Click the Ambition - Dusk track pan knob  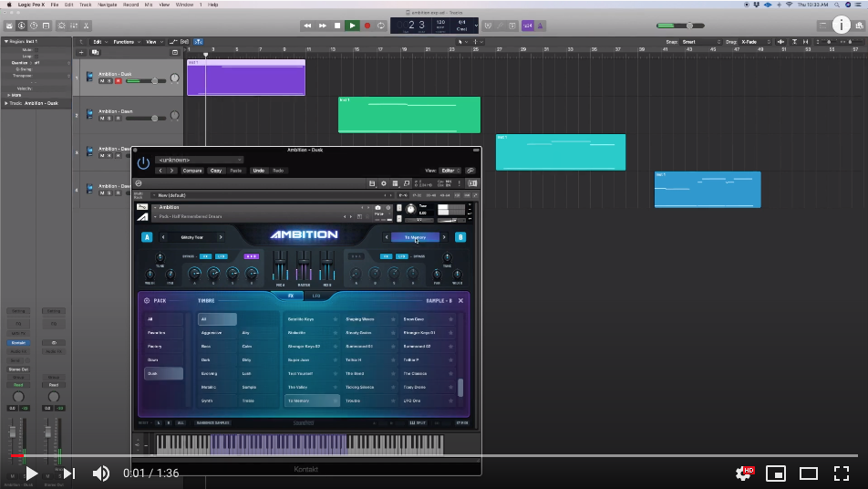pyautogui.click(x=174, y=78)
